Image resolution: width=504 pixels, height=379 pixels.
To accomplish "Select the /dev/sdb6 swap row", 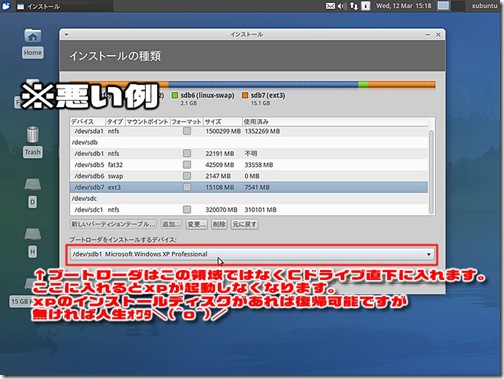I will (x=249, y=176).
